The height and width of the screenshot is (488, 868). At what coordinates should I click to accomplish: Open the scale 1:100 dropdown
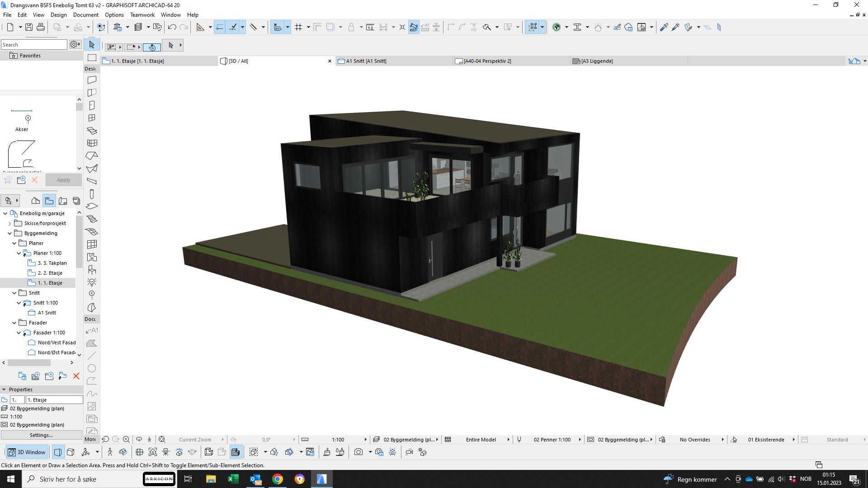point(338,439)
